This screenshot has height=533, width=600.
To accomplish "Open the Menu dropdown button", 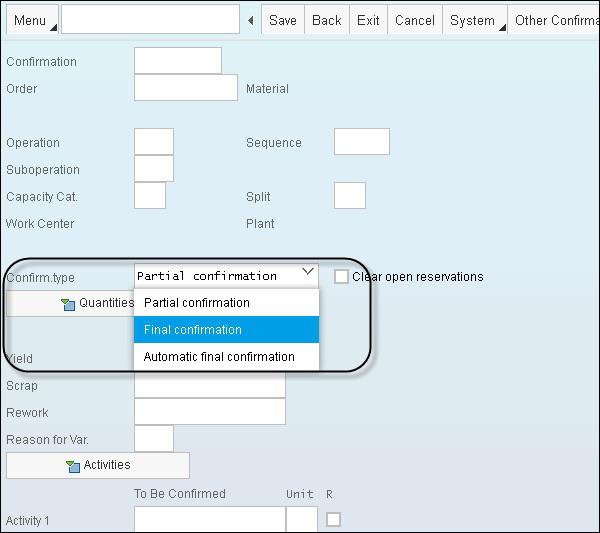I will 33,20.
